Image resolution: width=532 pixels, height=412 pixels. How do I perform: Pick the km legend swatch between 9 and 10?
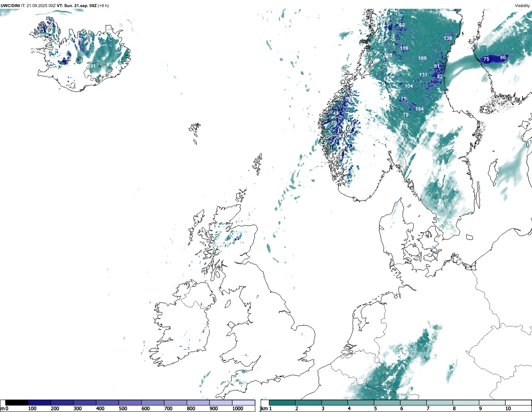coord(493,402)
